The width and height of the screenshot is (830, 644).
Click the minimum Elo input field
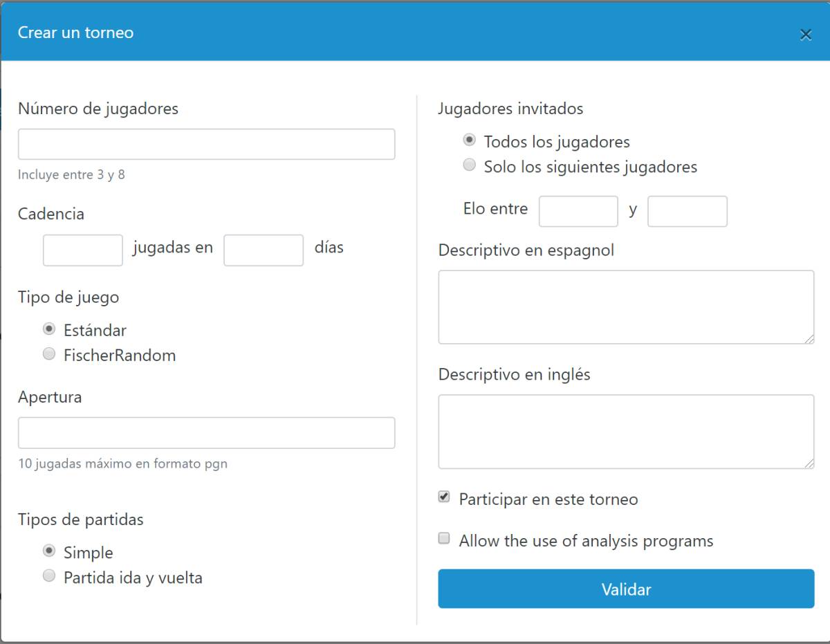578,211
